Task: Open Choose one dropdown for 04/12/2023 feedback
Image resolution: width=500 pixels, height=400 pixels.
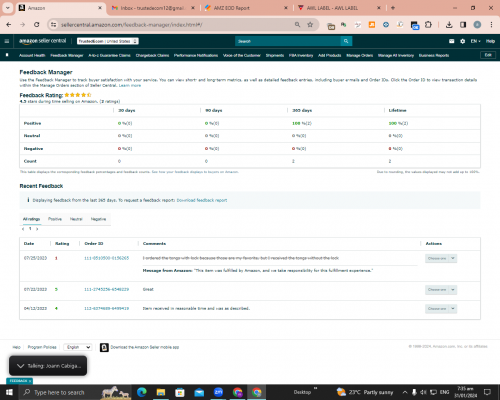Action: 441,309
